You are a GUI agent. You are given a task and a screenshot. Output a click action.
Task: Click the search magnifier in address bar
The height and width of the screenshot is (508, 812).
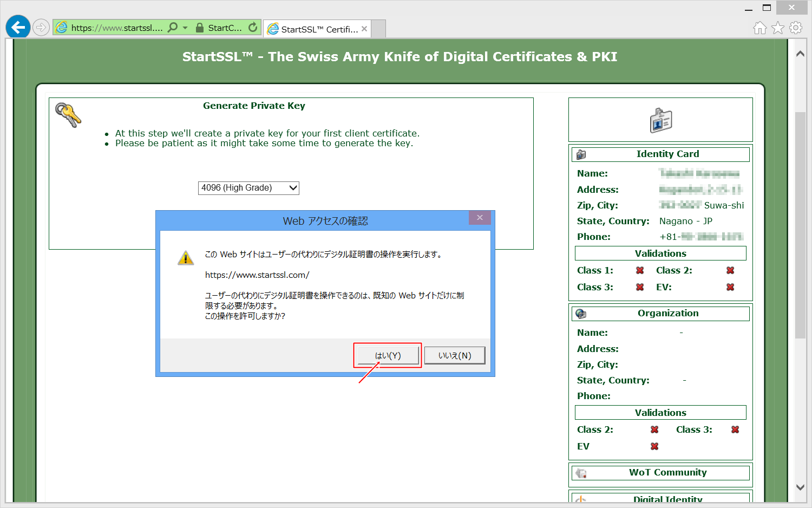pyautogui.click(x=173, y=27)
